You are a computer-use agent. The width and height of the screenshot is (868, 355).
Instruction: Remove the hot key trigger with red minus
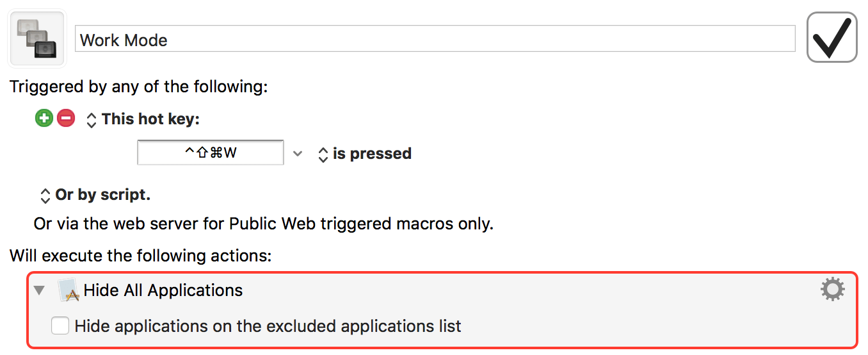(x=66, y=119)
